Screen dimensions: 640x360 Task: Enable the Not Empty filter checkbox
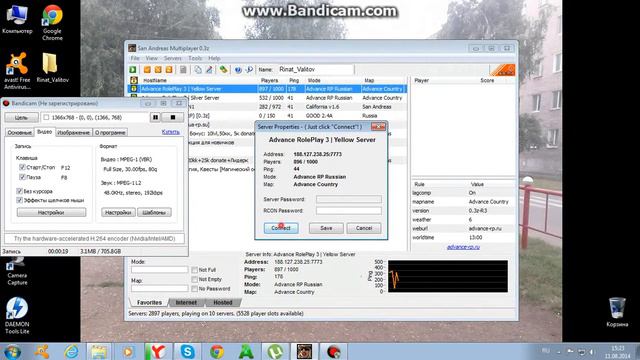pyautogui.click(x=195, y=279)
